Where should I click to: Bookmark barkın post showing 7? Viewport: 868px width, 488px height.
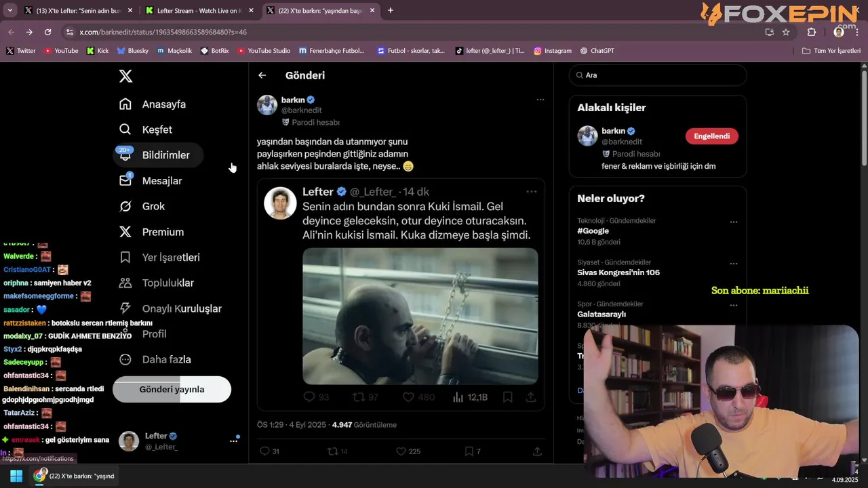[469, 451]
